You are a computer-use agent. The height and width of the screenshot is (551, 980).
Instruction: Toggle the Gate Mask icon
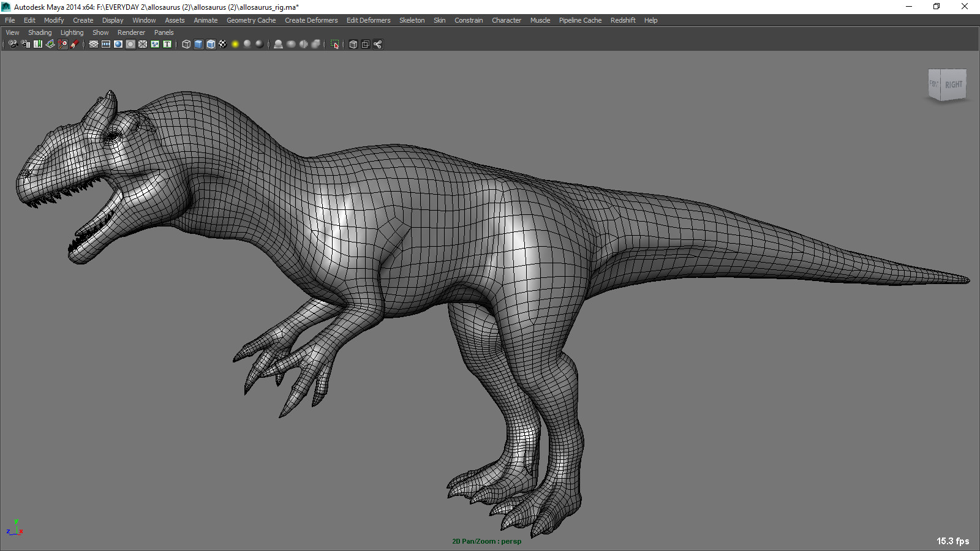pyautogui.click(x=130, y=44)
